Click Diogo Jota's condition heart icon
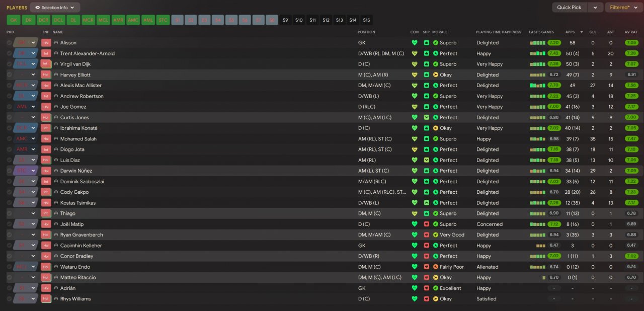 pos(415,149)
